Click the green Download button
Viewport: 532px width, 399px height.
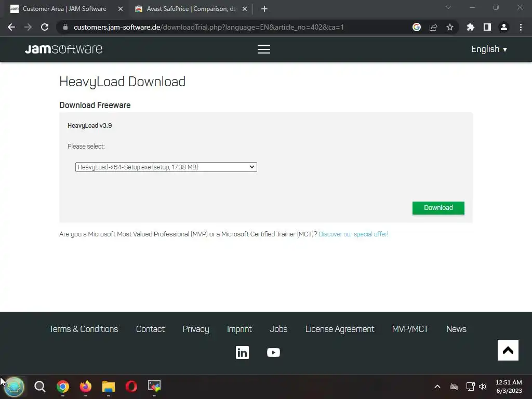438,208
